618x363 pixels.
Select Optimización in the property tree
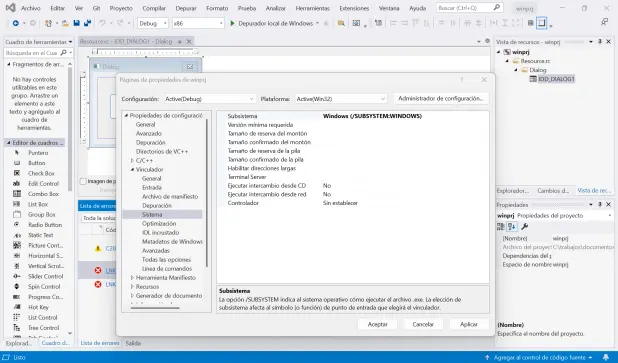coord(159,223)
